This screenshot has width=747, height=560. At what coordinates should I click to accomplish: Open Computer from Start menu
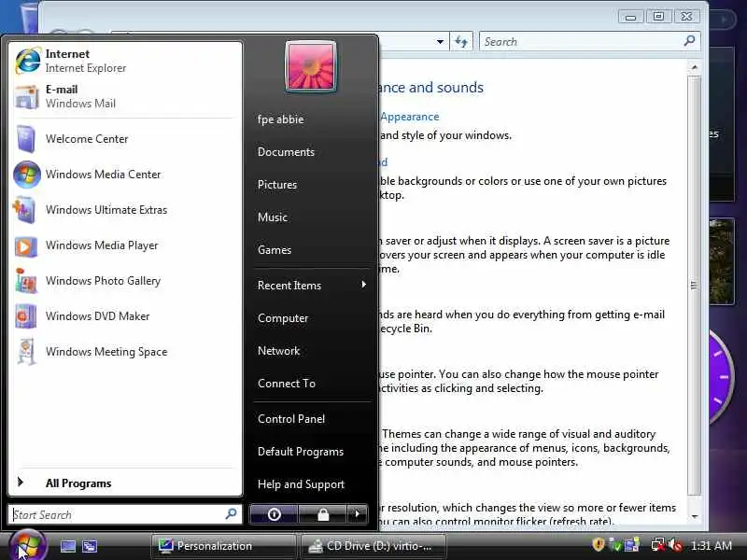coord(283,318)
